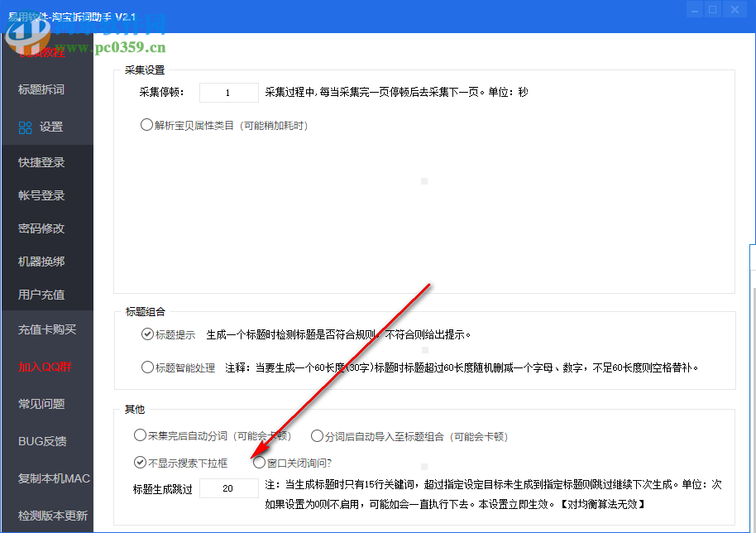Click the 采集停顿 value input field
This screenshot has height=533, width=756.
pyautogui.click(x=228, y=92)
